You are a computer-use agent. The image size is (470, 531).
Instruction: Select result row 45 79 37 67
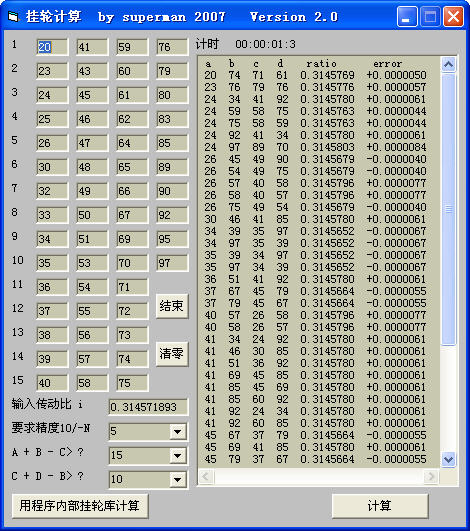click(315, 459)
